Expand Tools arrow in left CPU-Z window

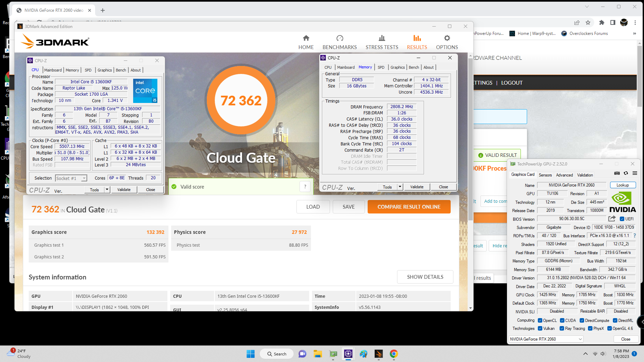pyautogui.click(x=107, y=189)
